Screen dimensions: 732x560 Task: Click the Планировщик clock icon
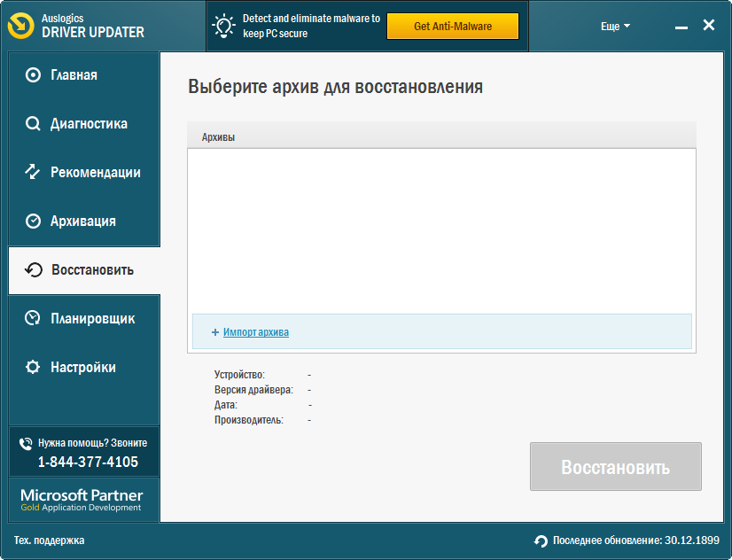34,318
